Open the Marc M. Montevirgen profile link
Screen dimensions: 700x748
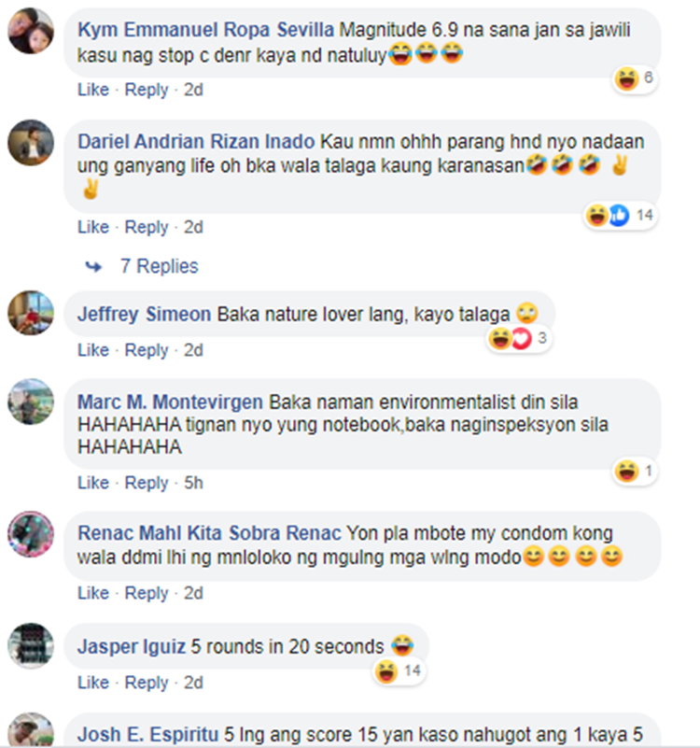[x=170, y=402]
